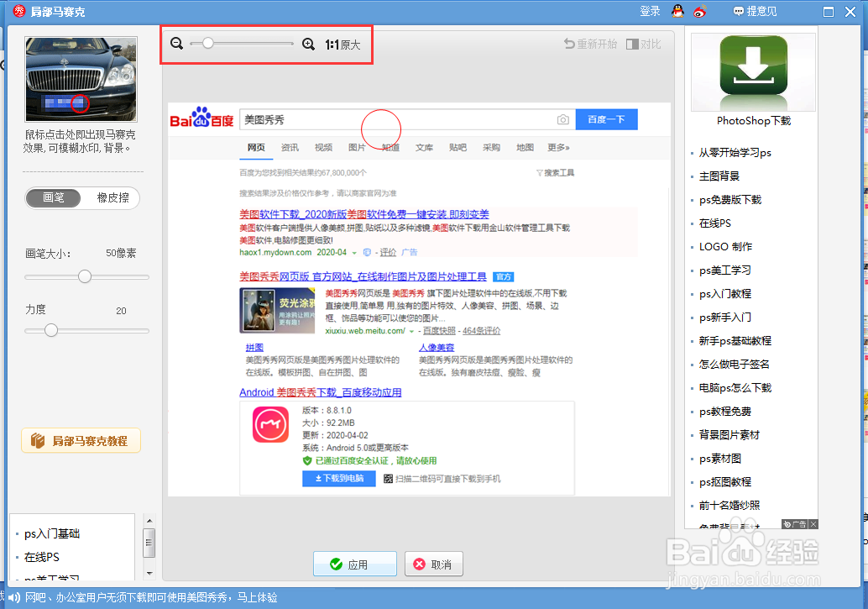Screen dimensions: 868x609
Task: Click the 网吧、办公室用户 status bar promo text
Action: (x=151, y=597)
